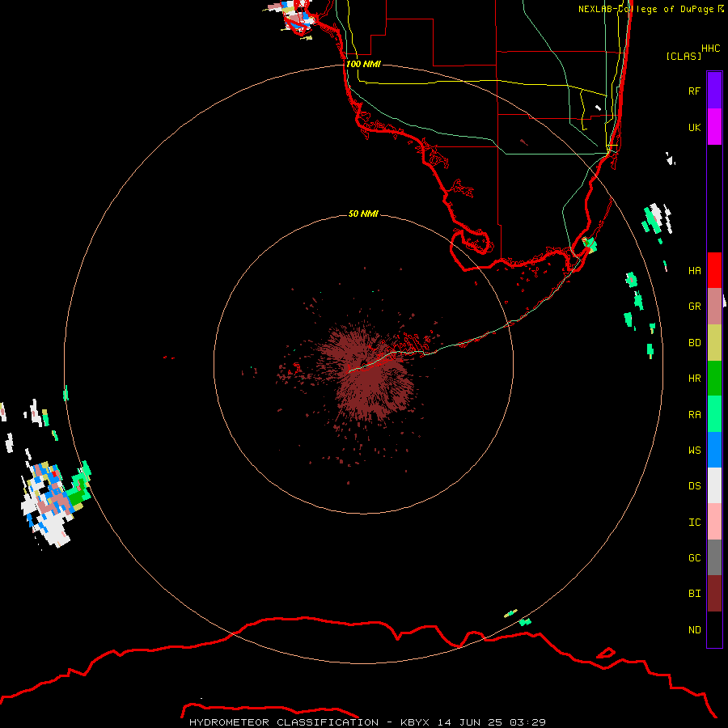Click the multicolor storm cell southwest of radar
Viewport: 728px width, 728px height.
pyautogui.click(x=55, y=504)
